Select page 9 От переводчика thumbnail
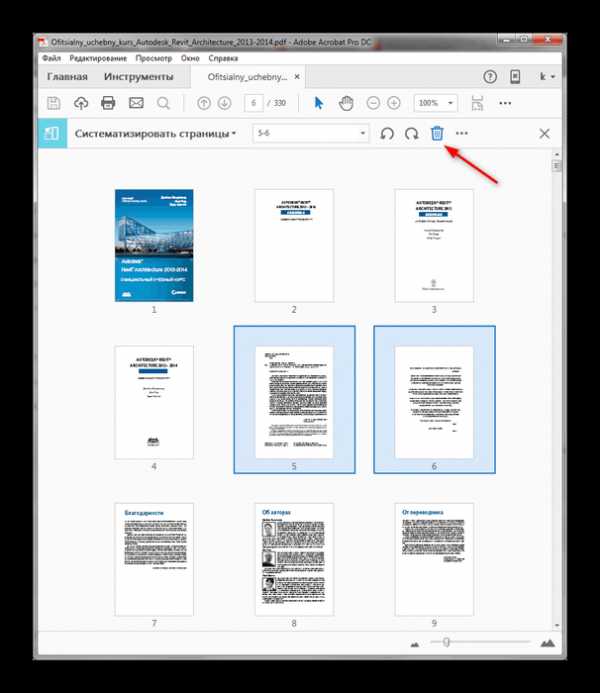Viewport: 600px width, 693px height. (434, 560)
